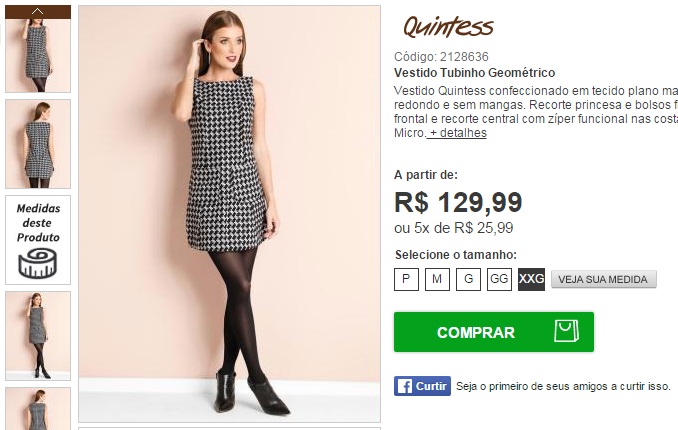Click the thumbnail carousel up arrow
Image resolution: width=678 pixels, height=430 pixels.
[38, 12]
